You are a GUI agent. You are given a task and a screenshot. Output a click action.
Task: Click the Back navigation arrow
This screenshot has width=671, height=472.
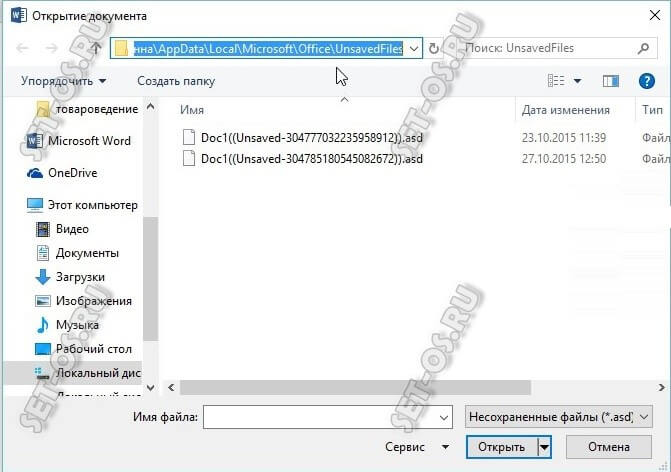coord(22,48)
